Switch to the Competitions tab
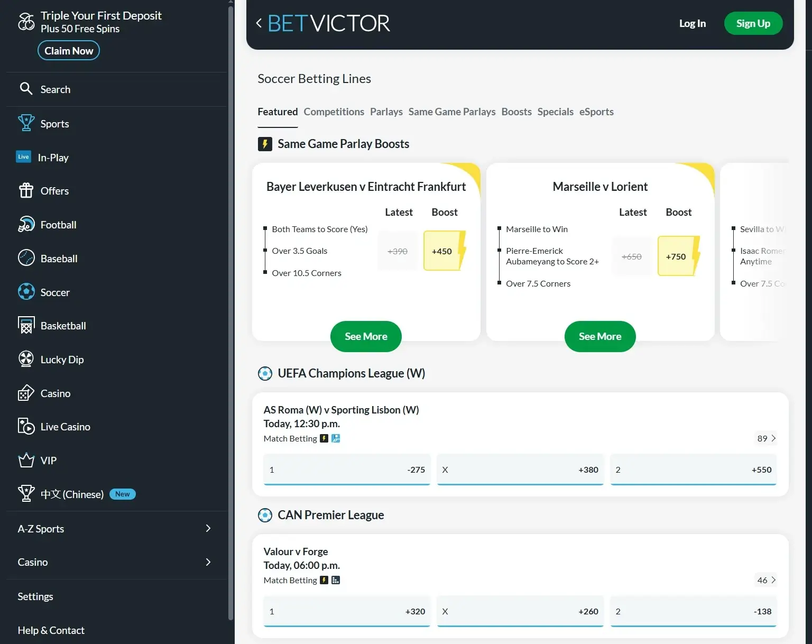This screenshot has height=644, width=812. 334,112
